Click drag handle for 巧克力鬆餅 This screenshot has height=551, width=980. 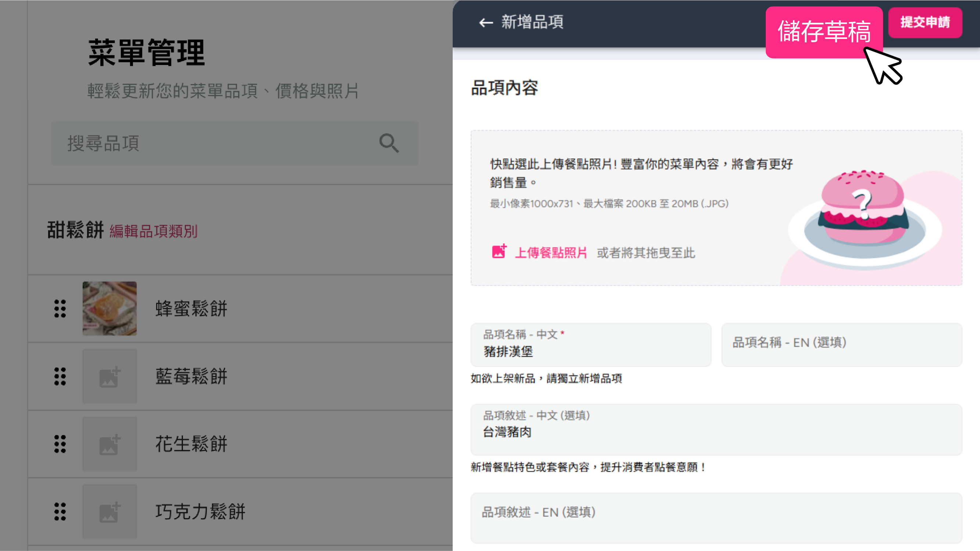[60, 511]
